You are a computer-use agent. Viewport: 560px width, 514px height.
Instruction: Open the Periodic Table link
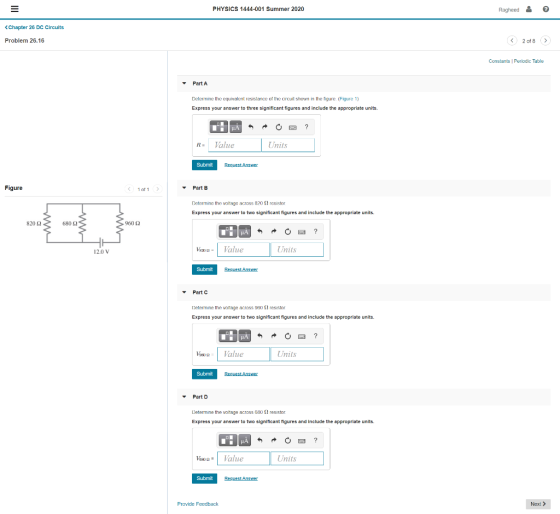(x=529, y=61)
